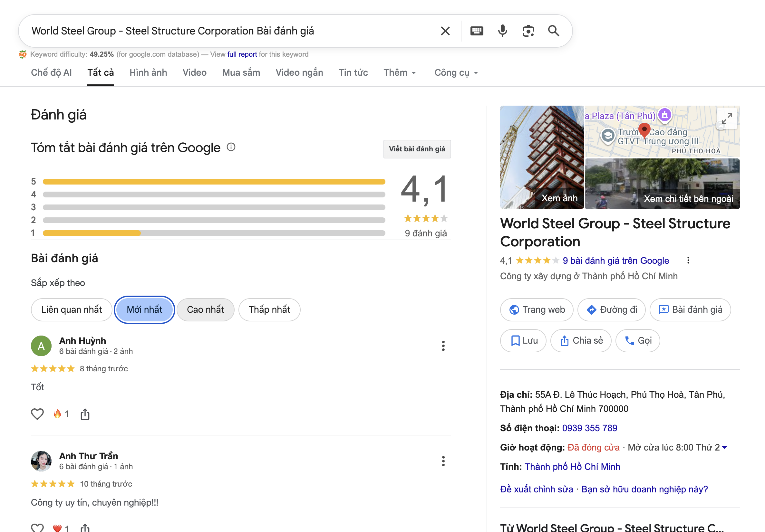Open the Xem ảnh building photo thumbnail

(542, 157)
